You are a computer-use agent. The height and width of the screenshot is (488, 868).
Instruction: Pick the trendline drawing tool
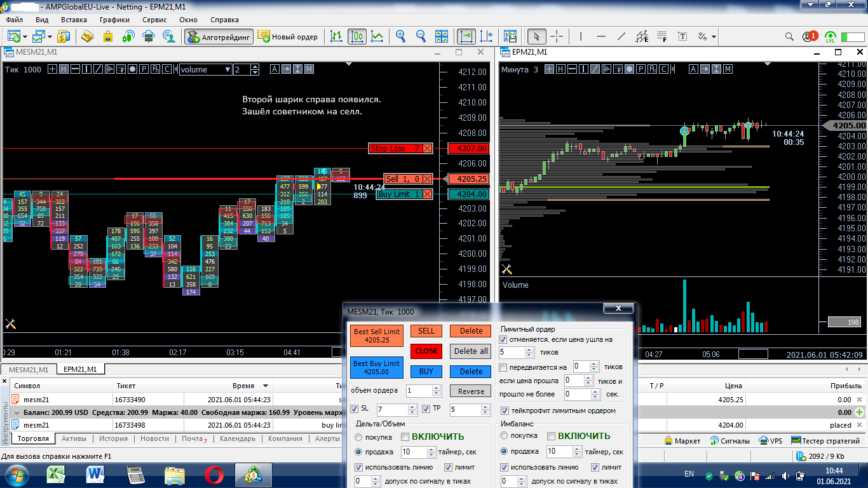(621, 37)
